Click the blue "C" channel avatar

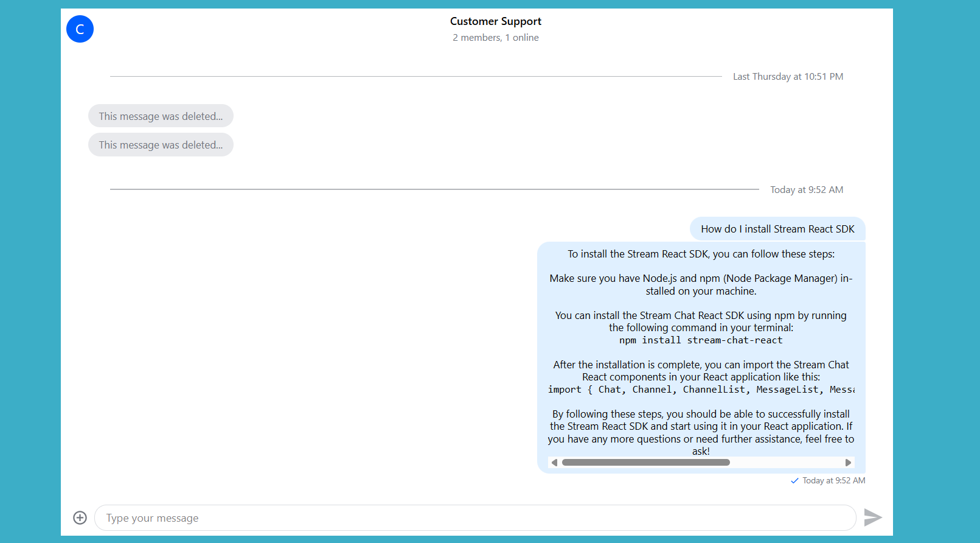80,29
